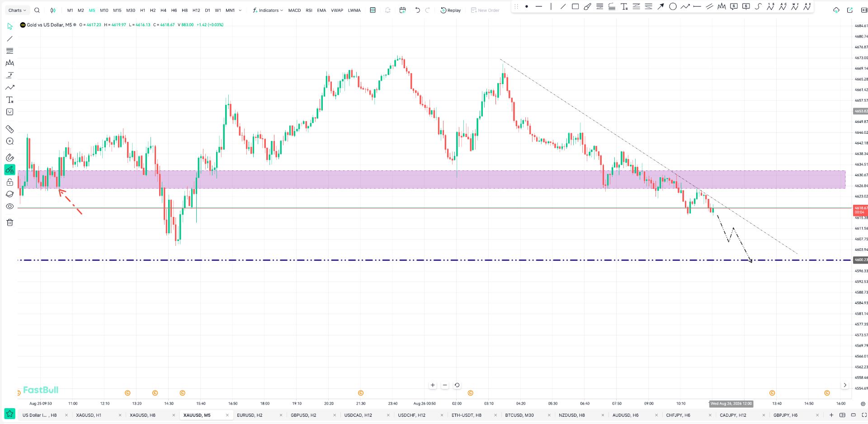Image resolution: width=868 pixels, height=424 pixels.
Task: Toggle lock all drawings padlock
Action: (x=9, y=182)
